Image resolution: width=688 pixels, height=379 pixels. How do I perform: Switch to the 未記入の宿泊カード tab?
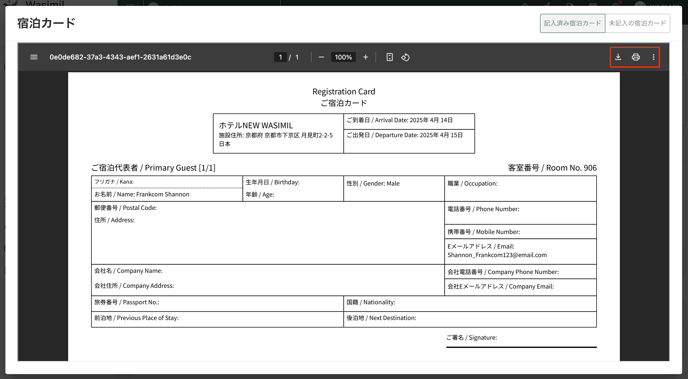click(638, 23)
